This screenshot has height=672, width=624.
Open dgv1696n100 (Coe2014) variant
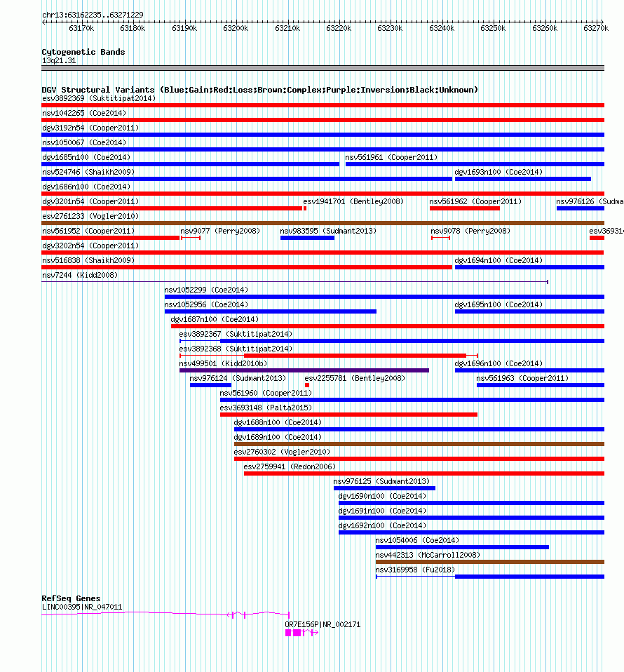pos(498,363)
